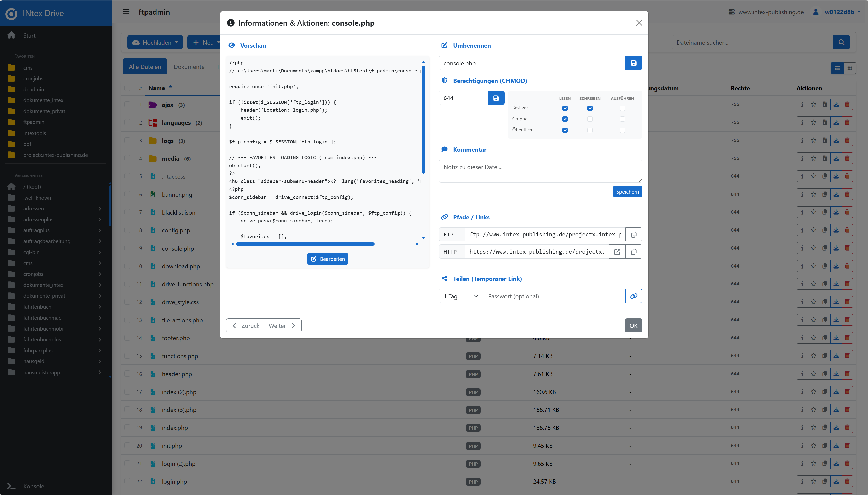Open the 1 Tag share duration dropdown
The width and height of the screenshot is (868, 495).
tap(460, 296)
